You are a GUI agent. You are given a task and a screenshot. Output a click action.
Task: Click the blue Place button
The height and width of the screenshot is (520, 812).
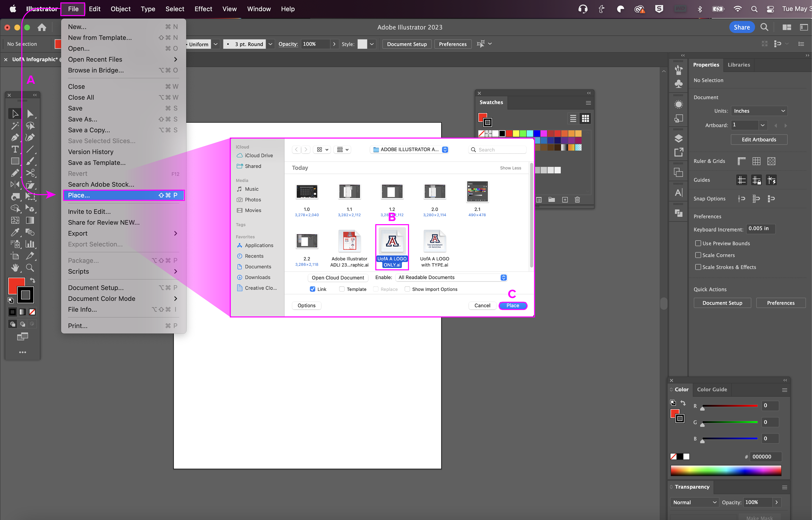(x=513, y=305)
